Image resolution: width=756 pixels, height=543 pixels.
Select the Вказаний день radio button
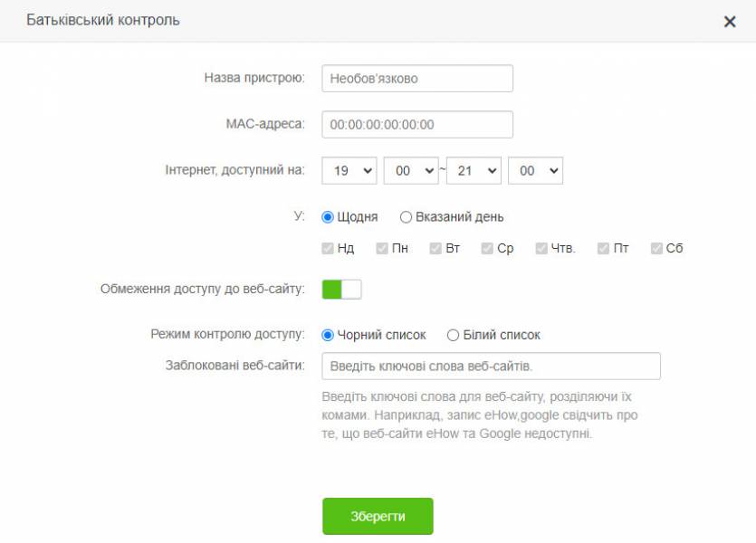(x=406, y=217)
